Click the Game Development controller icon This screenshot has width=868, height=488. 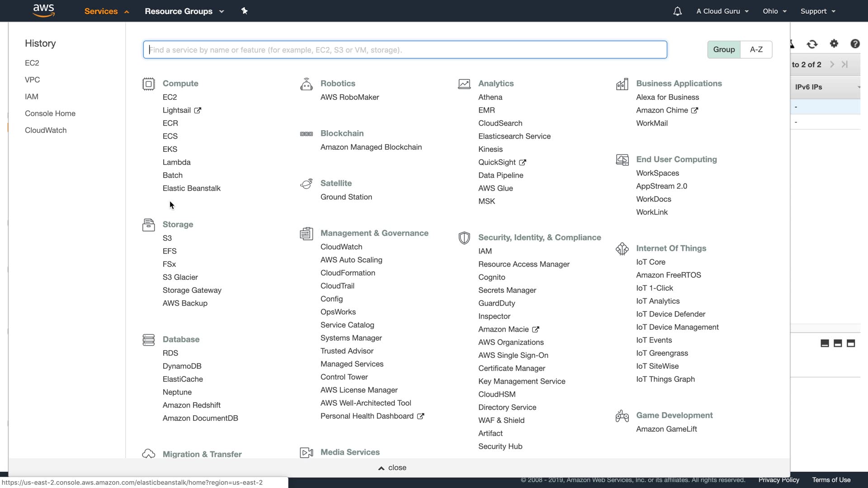[x=622, y=416]
